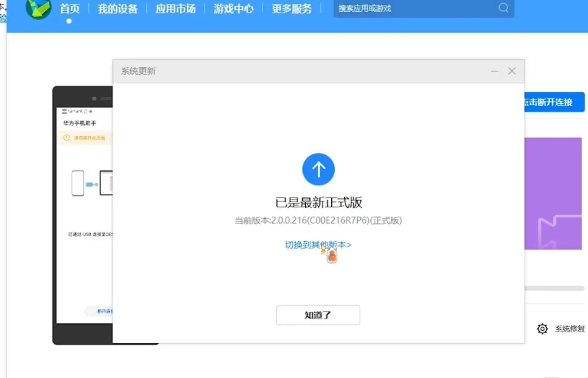The image size is (588, 378).
Task: Select the 游戏中心 tab
Action: point(233,9)
